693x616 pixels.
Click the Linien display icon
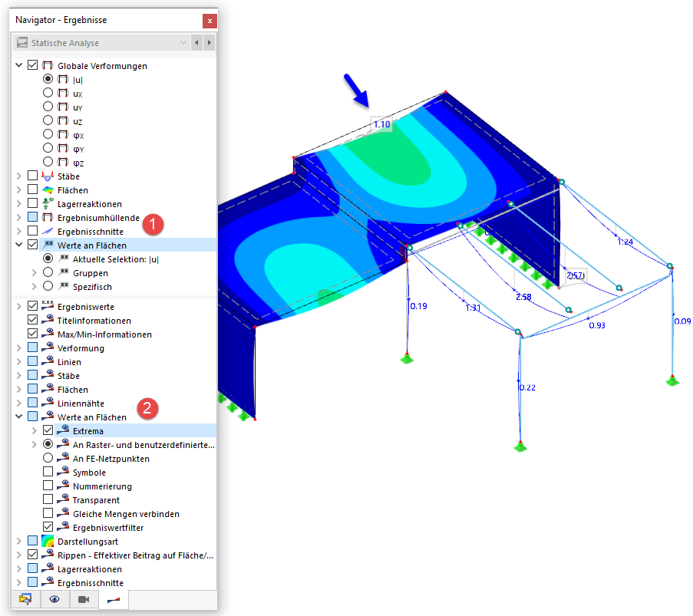[x=48, y=361]
